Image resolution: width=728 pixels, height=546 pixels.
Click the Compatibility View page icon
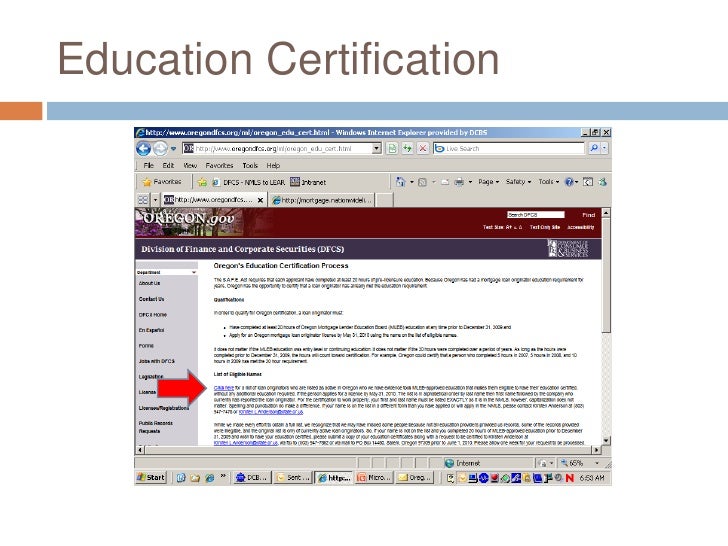click(392, 149)
